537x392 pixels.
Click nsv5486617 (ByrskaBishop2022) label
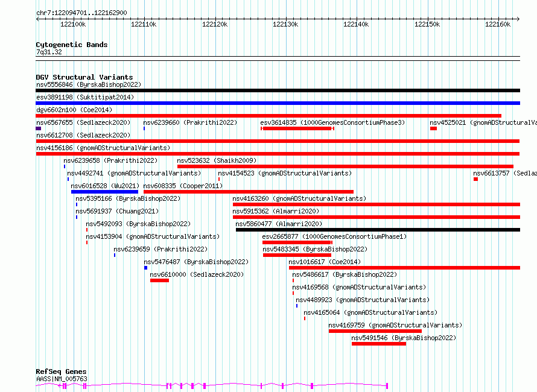(345, 274)
